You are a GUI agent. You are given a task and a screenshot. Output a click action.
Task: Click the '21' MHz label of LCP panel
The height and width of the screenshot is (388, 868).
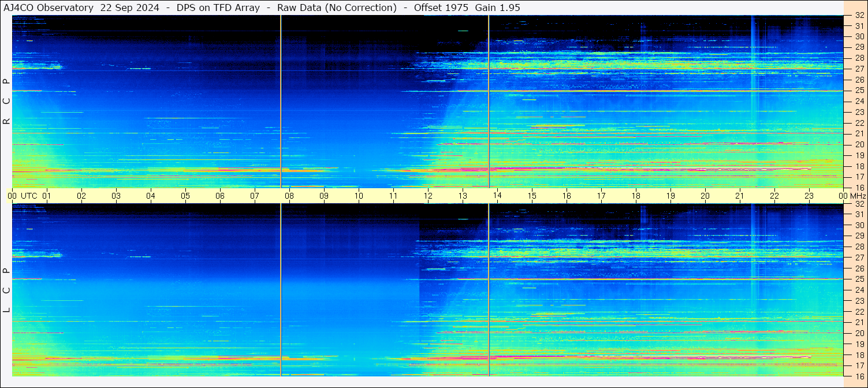[x=859, y=323]
